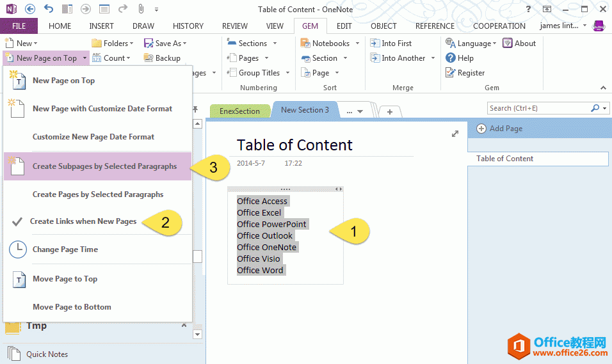
Task: Click the Undo icon in title bar
Action: (49, 9)
